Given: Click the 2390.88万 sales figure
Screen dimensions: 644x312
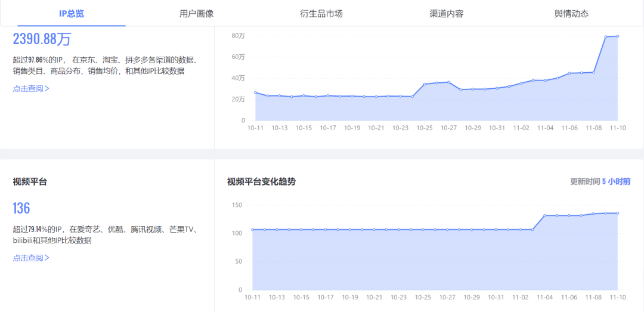Looking at the screenshot, I should coord(42,39).
